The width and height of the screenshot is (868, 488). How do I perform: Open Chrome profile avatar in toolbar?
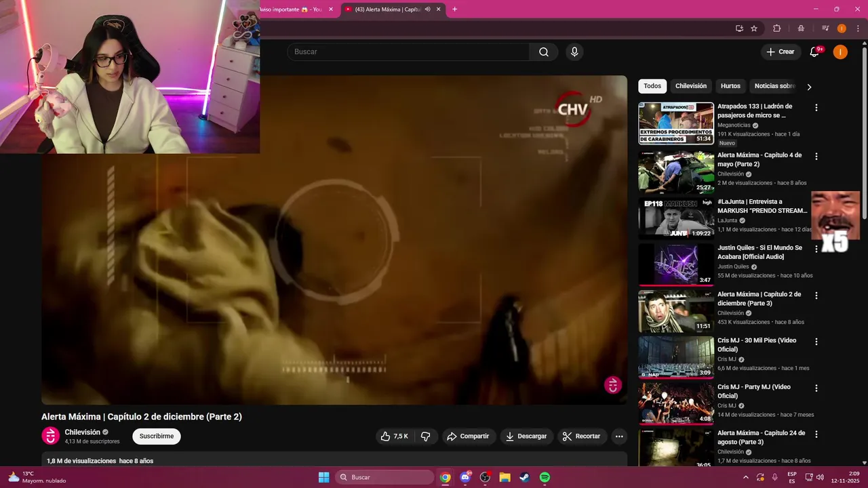[x=842, y=28]
